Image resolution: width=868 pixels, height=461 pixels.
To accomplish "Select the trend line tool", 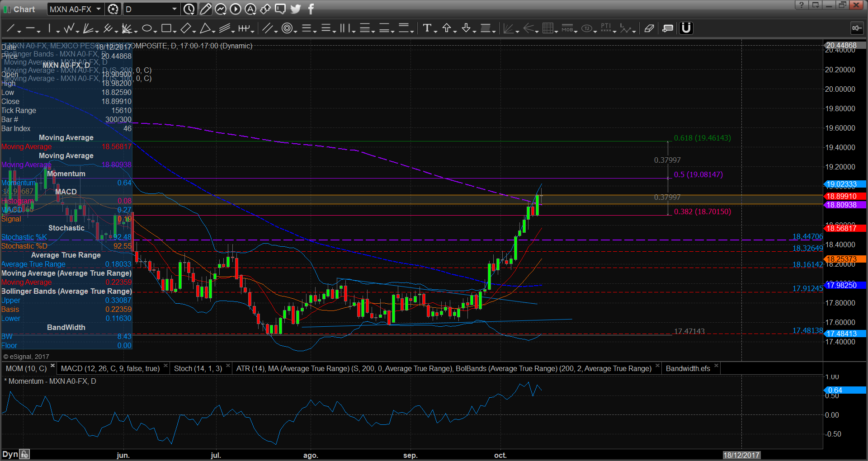I will click(10, 28).
